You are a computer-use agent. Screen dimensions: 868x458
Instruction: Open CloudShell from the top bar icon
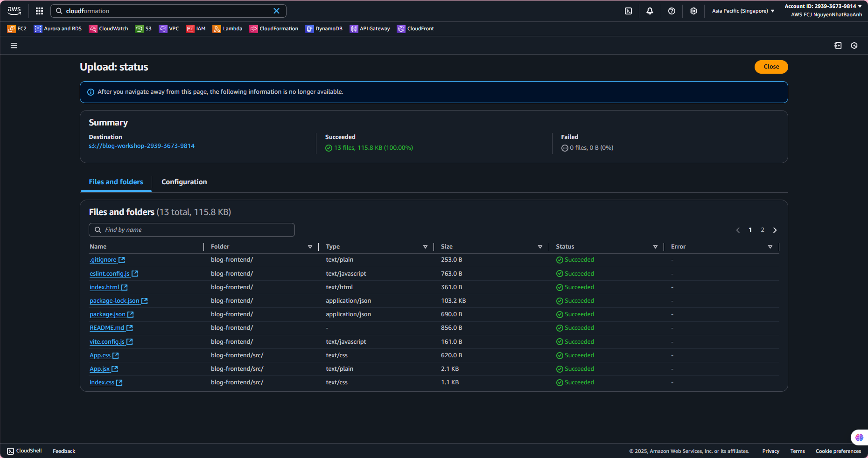pos(628,11)
